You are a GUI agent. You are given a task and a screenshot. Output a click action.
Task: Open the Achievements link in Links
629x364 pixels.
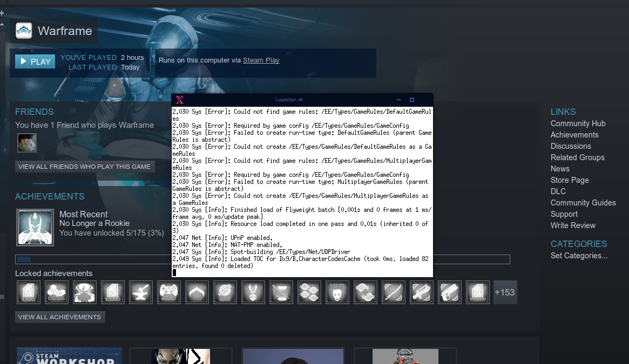click(x=574, y=135)
